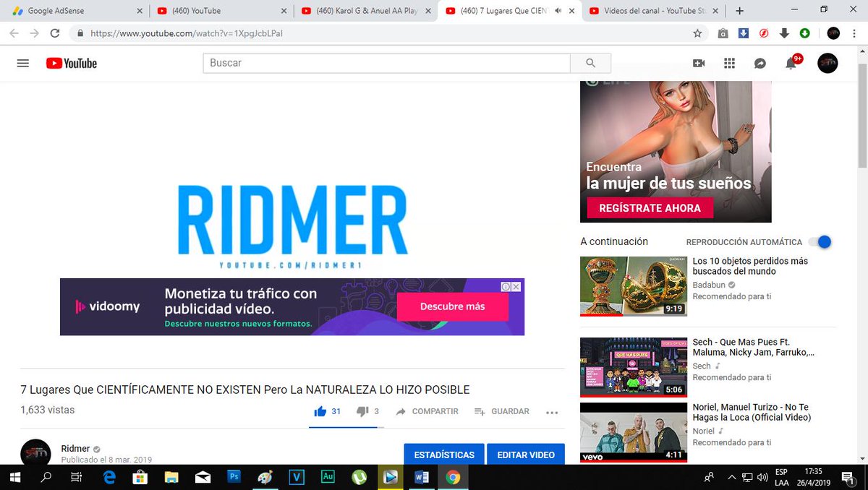Switch to the (460) YouTube tab
This screenshot has width=868, height=490.
[x=222, y=11]
